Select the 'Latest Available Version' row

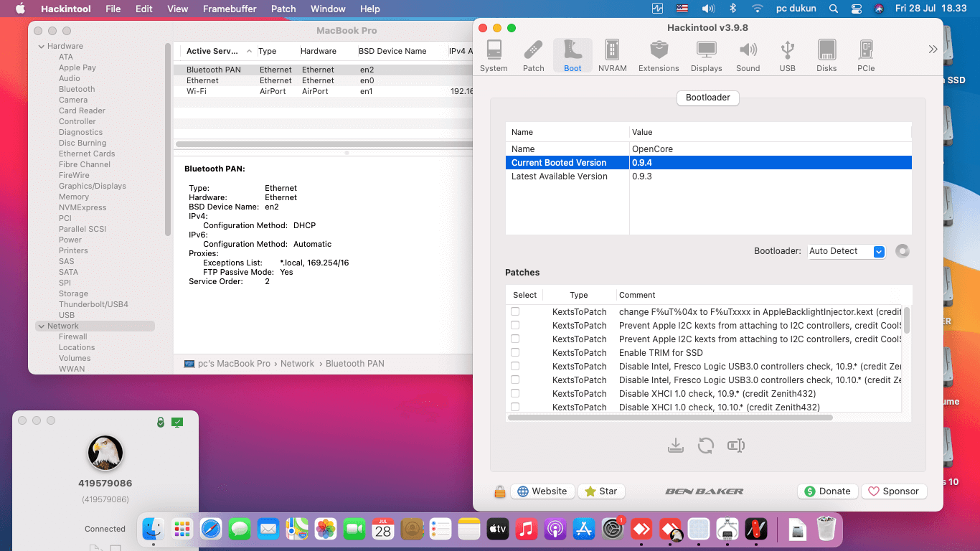(708, 176)
